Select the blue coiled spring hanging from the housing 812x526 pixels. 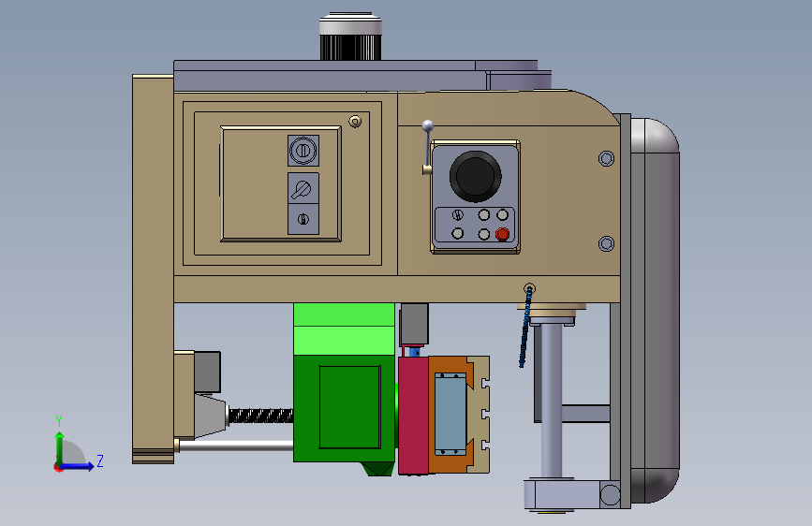click(525, 328)
